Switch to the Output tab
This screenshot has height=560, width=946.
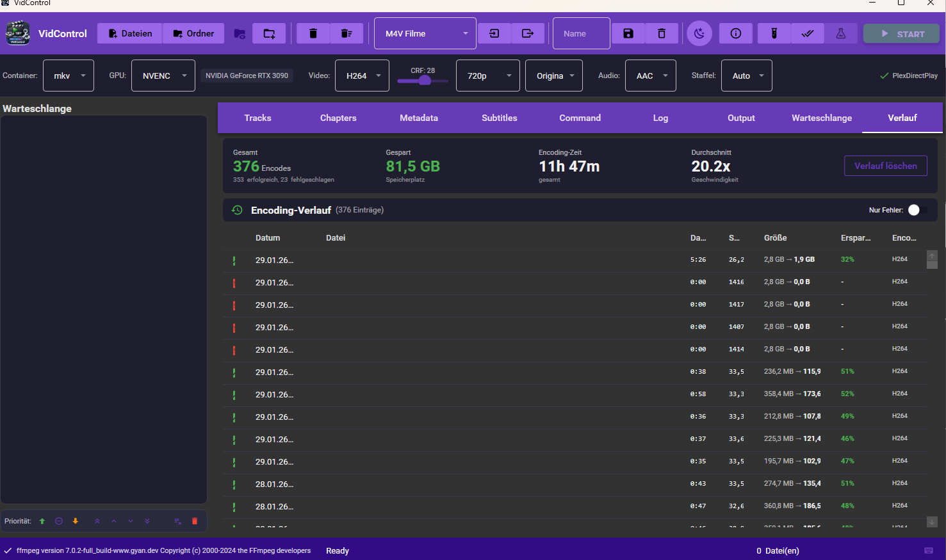(x=741, y=118)
